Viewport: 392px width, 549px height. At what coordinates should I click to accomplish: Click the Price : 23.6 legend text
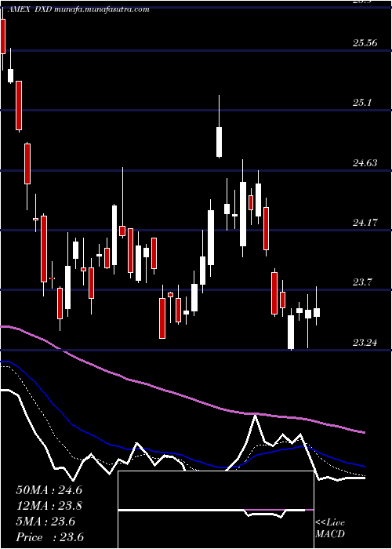click(x=49, y=537)
